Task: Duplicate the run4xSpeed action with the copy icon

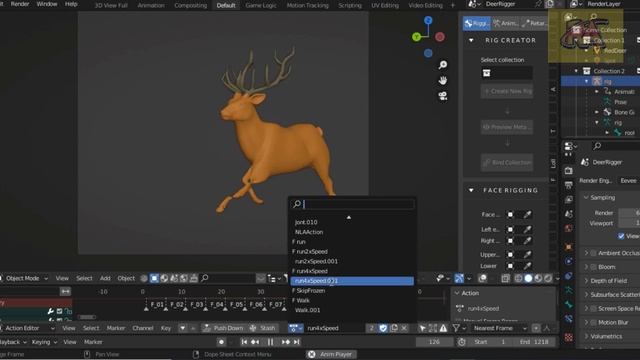Action: point(394,328)
